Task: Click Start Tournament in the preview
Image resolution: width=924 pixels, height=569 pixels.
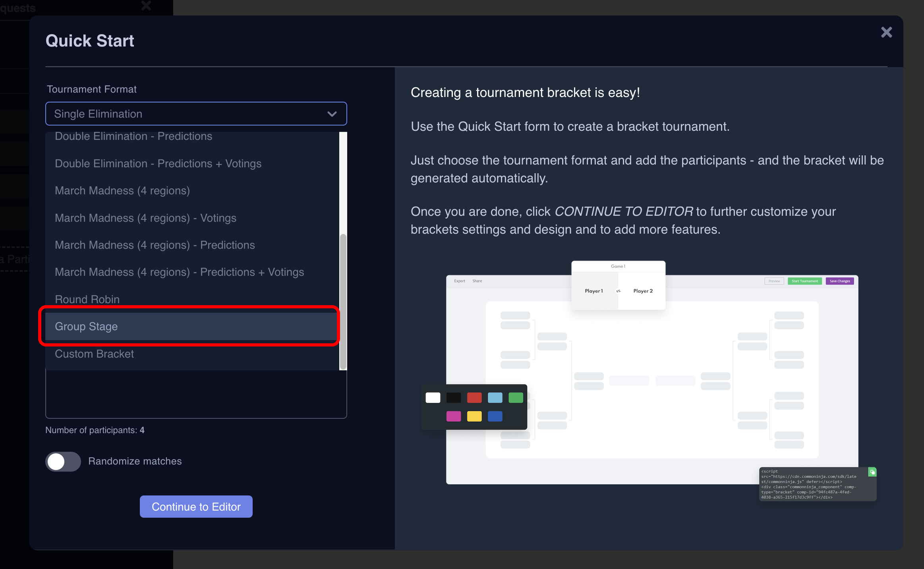Action: point(805,281)
